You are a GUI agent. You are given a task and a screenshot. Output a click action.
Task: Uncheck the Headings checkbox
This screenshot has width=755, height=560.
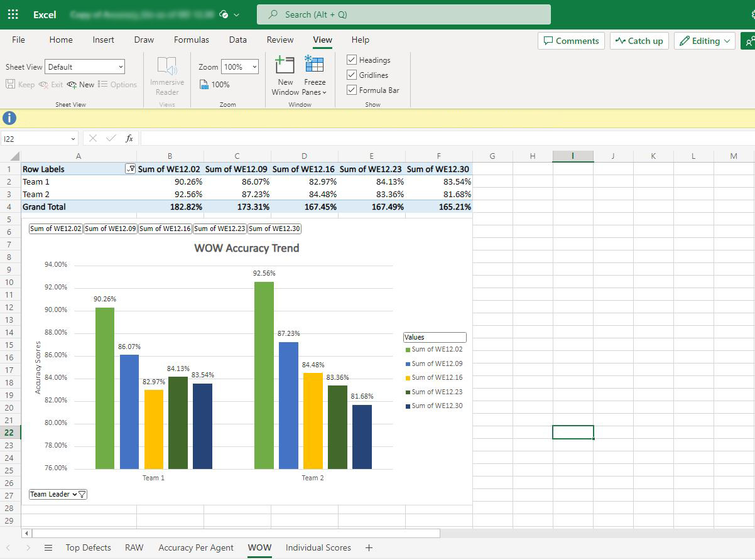click(x=352, y=60)
